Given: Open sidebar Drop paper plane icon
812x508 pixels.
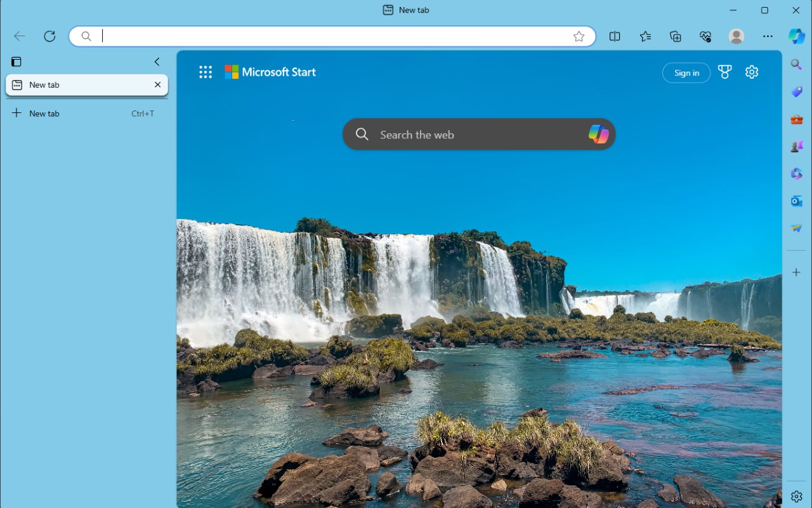Looking at the screenshot, I should tap(797, 229).
